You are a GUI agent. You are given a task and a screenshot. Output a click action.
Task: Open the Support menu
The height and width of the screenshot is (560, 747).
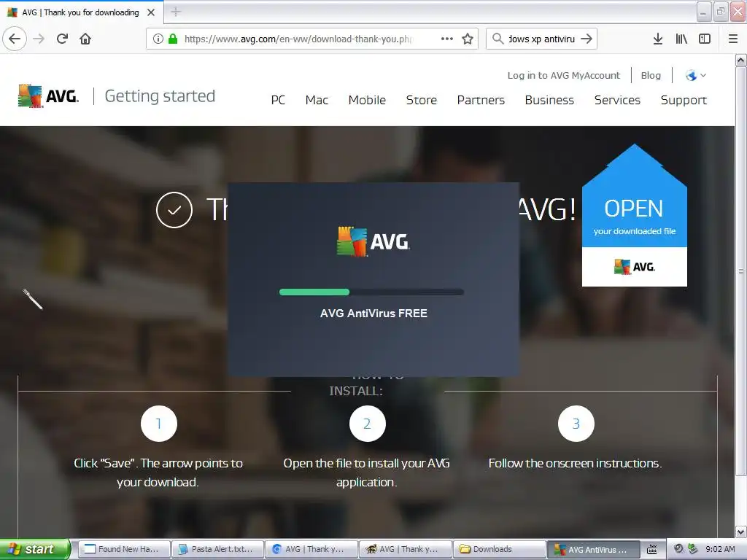pos(684,100)
